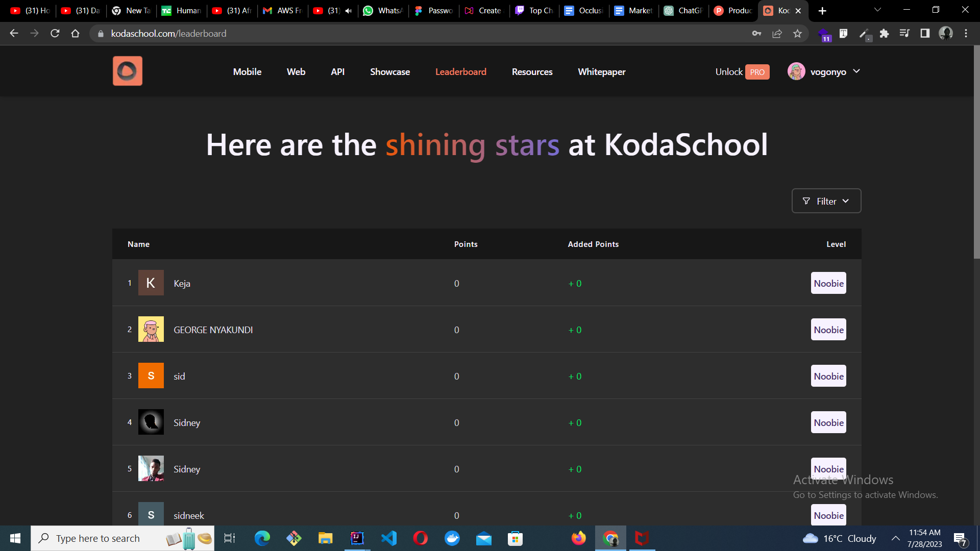The height and width of the screenshot is (551, 980).
Task: Open a new browser tab
Action: (x=822, y=11)
